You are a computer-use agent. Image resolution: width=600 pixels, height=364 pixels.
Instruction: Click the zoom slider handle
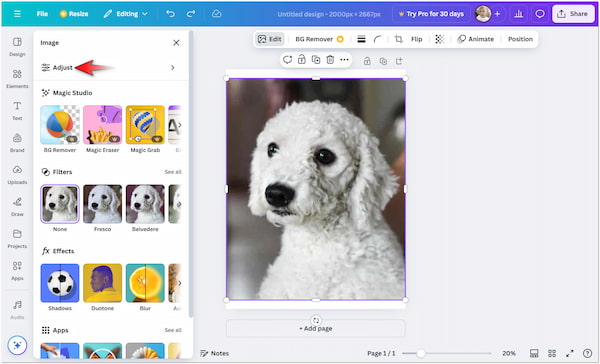click(x=421, y=353)
